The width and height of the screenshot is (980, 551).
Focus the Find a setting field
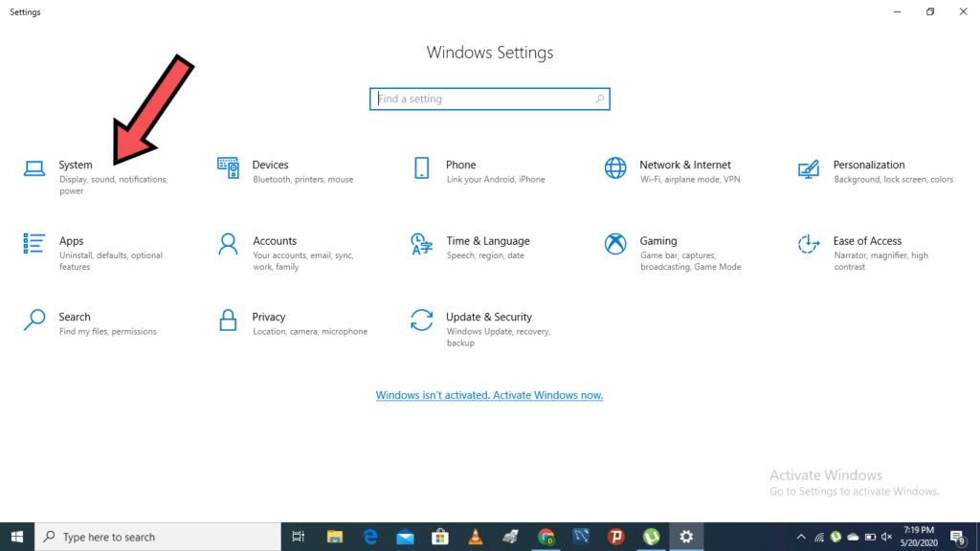pos(490,99)
